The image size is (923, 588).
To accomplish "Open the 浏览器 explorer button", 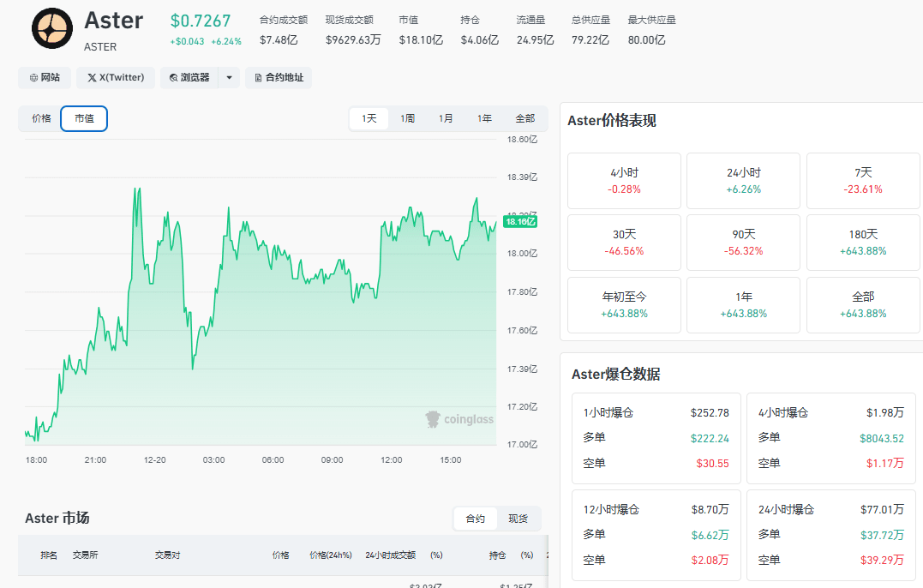I will point(189,78).
